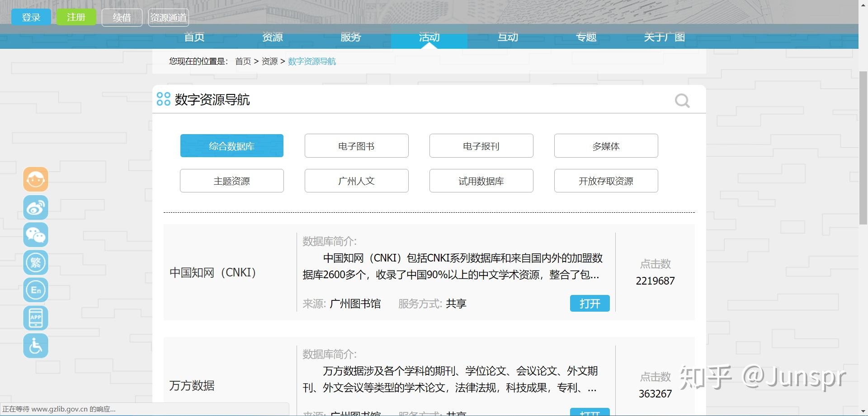Open the 关于广图 navigation menu

(x=665, y=37)
